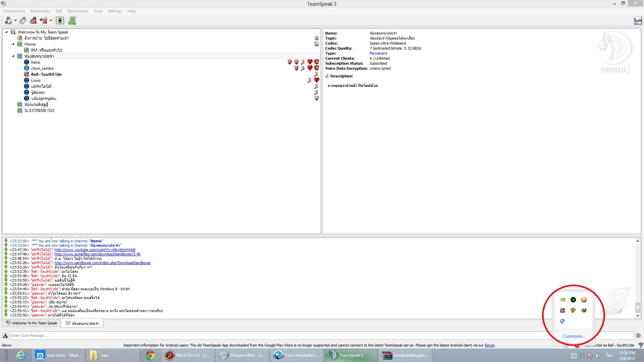Open the Permissions menu
The height and width of the screenshot is (362, 644).
77,11
